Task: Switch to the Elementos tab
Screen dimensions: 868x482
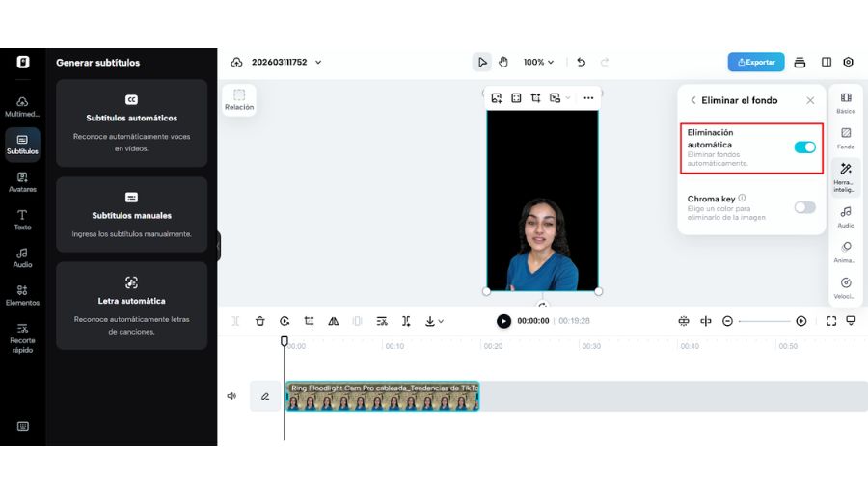Action: tap(22, 295)
